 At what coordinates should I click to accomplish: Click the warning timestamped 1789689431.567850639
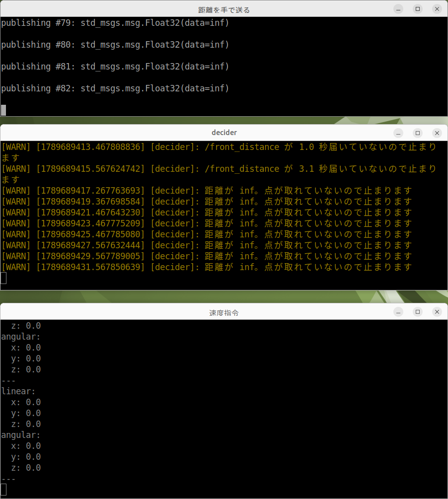click(x=207, y=267)
